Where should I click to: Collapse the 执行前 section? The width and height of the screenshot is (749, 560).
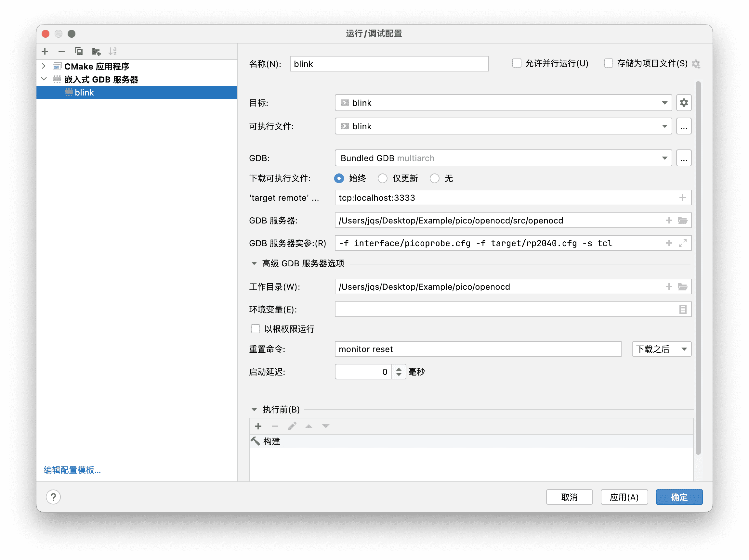[x=254, y=410]
